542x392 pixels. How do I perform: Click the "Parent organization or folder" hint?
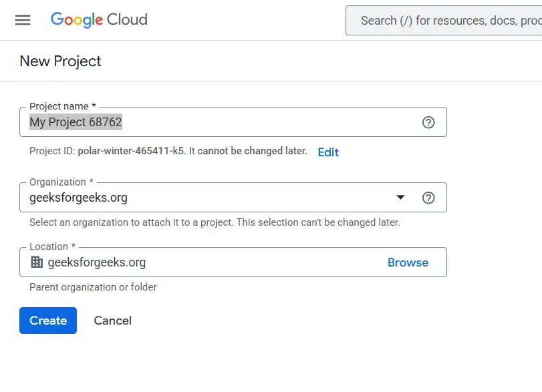tap(93, 287)
